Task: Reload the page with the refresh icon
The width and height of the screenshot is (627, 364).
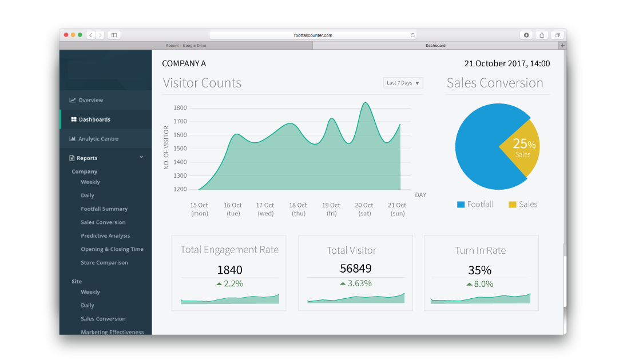Action: coord(412,35)
